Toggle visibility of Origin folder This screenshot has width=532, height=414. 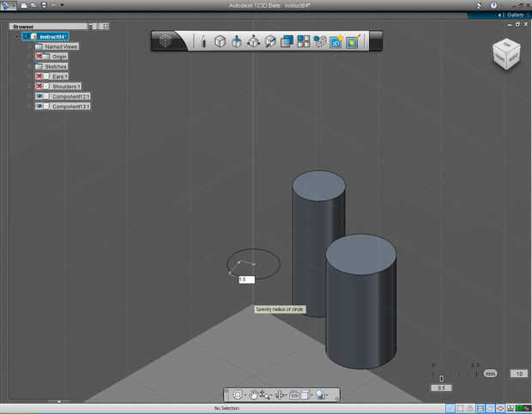[x=39, y=57]
